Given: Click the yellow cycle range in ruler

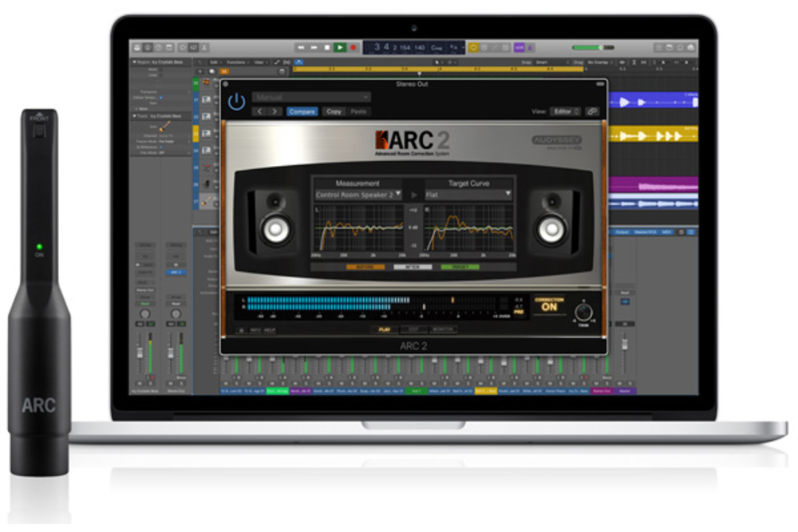Looking at the screenshot, I should 439,69.
